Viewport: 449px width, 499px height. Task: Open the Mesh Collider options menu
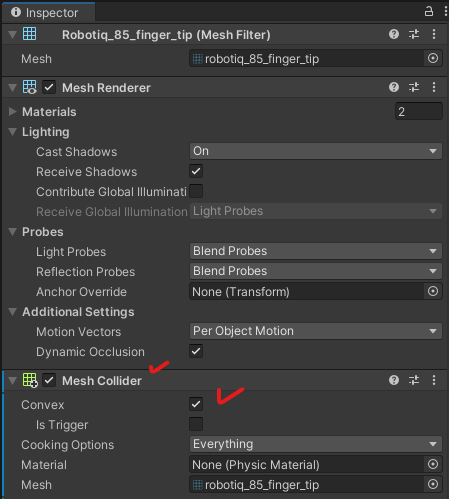[434, 380]
